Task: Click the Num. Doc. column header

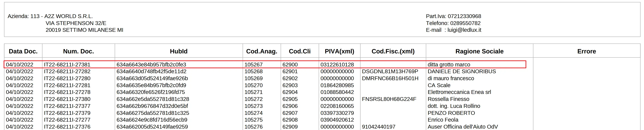Action: pyautogui.click(x=78, y=51)
